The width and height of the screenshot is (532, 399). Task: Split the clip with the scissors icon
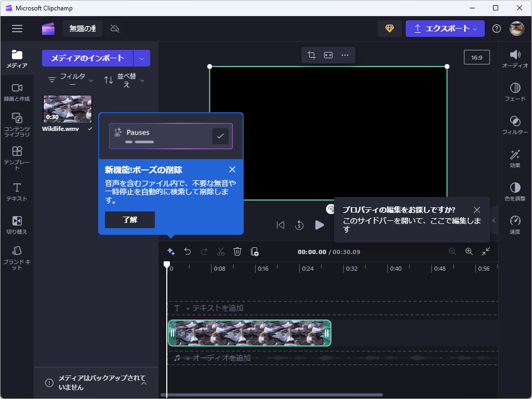[220, 251]
